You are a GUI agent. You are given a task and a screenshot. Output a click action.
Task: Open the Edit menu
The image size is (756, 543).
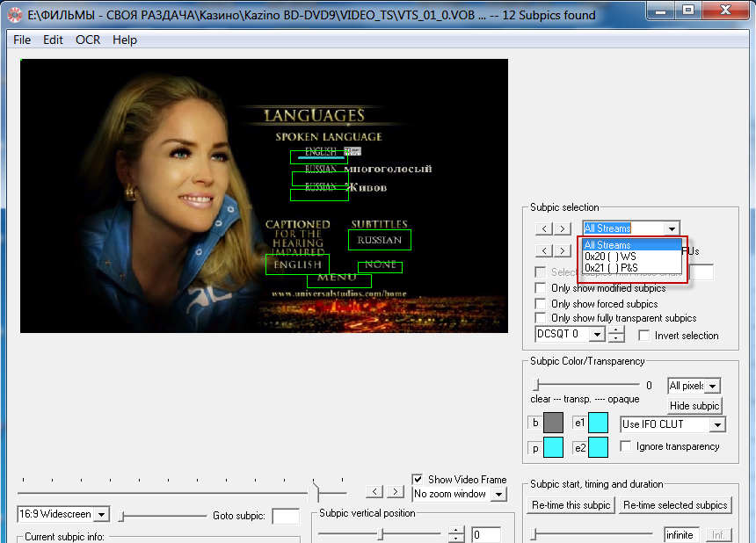[x=53, y=40]
